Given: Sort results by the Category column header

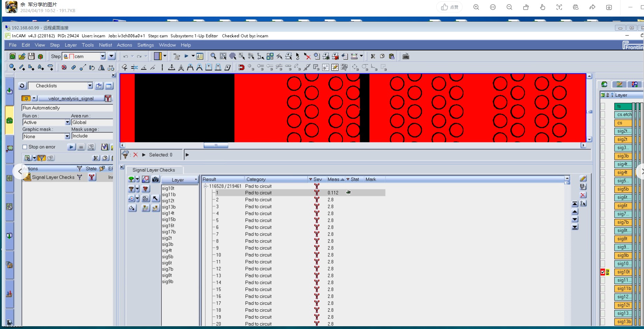Looking at the screenshot, I should pyautogui.click(x=276, y=179).
